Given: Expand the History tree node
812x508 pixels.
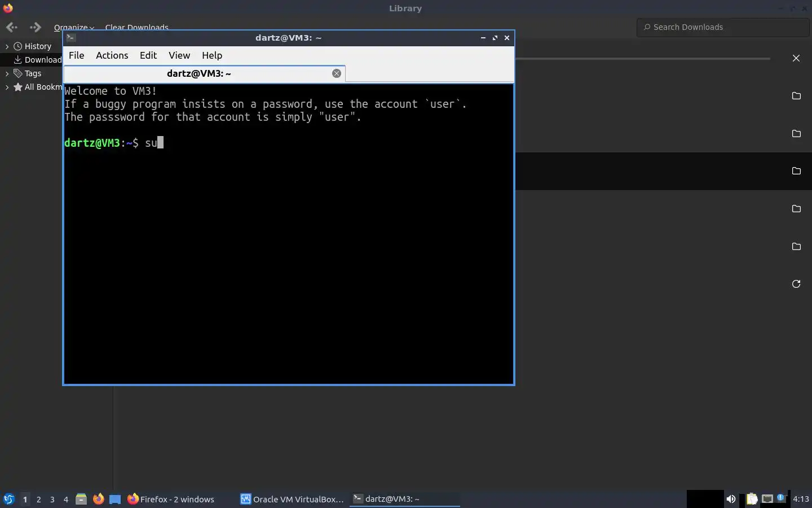Looking at the screenshot, I should 7,46.
